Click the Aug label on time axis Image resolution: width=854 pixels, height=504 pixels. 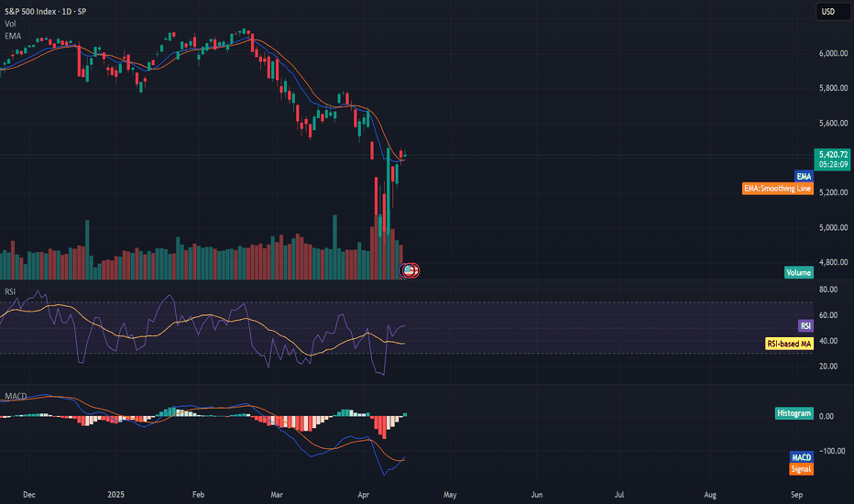pyautogui.click(x=709, y=495)
